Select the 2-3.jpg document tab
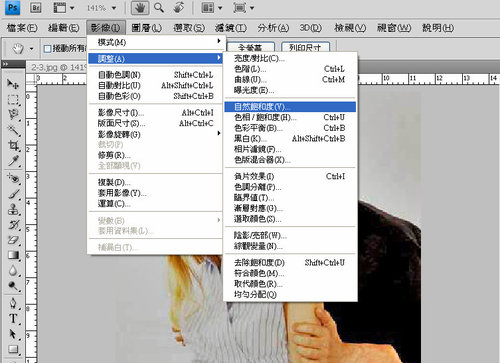Screen dimensions: 500x363 [x=57, y=67]
